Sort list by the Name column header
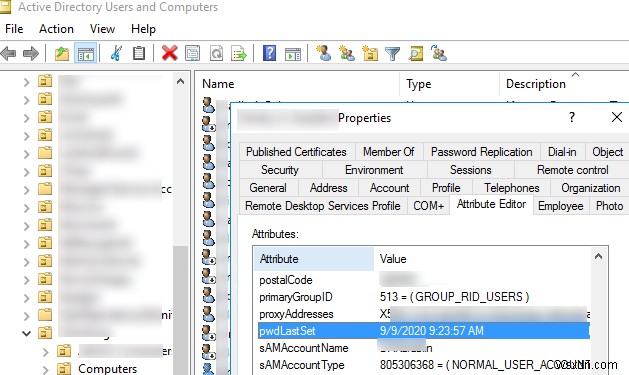The image size is (629, 375). pos(299,84)
